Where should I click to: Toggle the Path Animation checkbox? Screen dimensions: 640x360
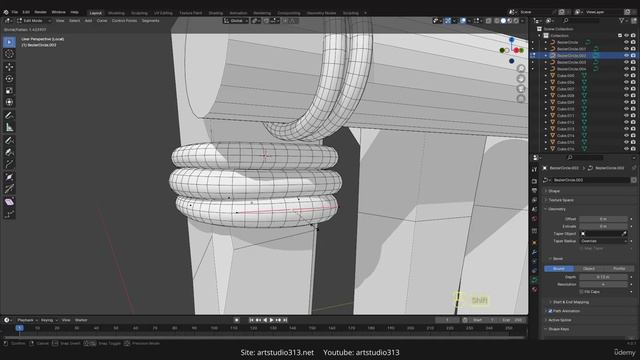point(550,311)
